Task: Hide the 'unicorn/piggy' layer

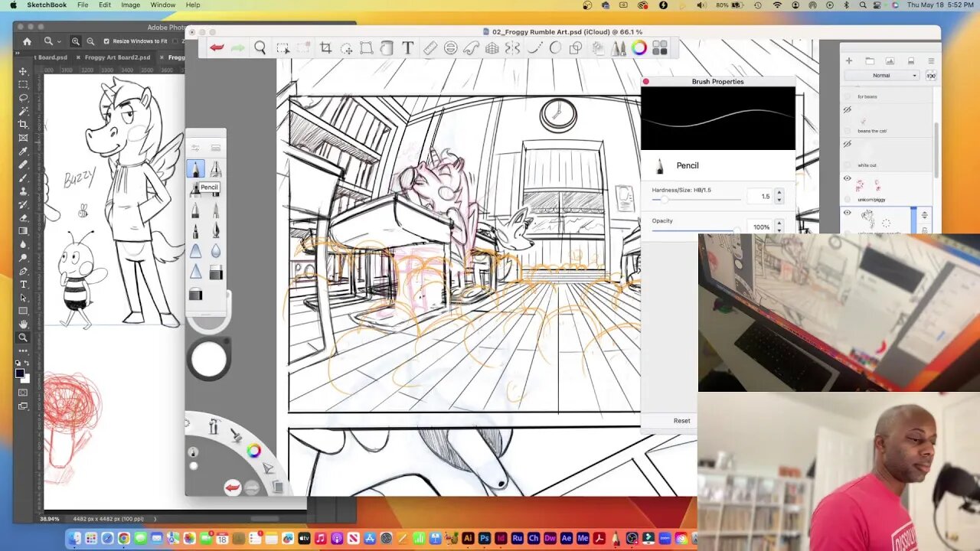Action: [847, 178]
